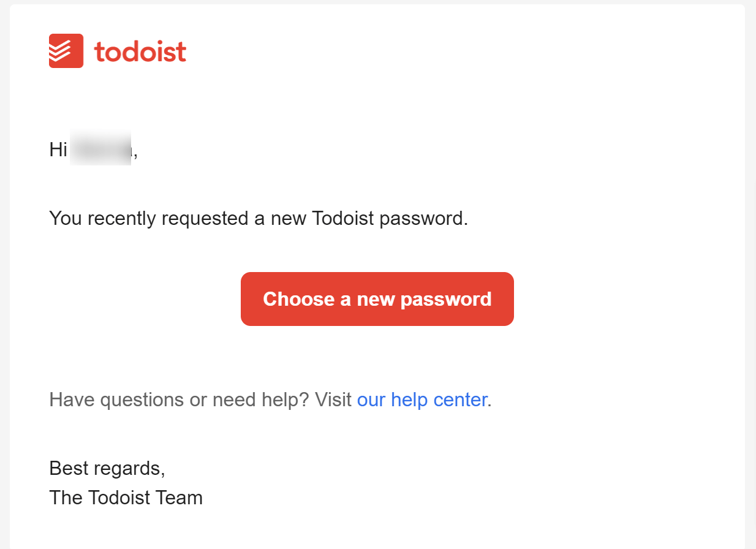Click the Have questions or need help text
Viewport: 756px width, 549px height.
tap(179, 399)
